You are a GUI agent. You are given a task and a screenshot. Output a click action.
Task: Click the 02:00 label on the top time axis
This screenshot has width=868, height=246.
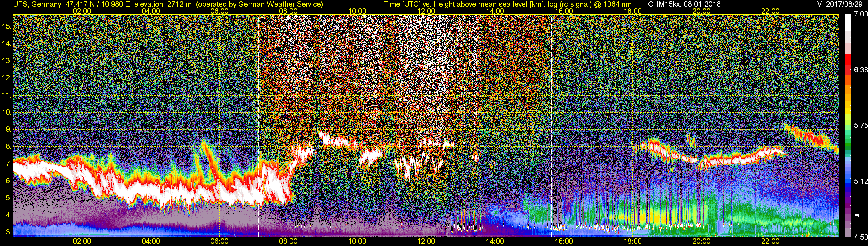82,11
